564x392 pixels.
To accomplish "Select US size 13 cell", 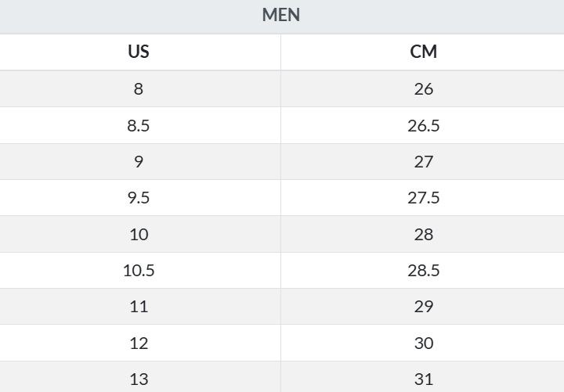I will [139, 379].
